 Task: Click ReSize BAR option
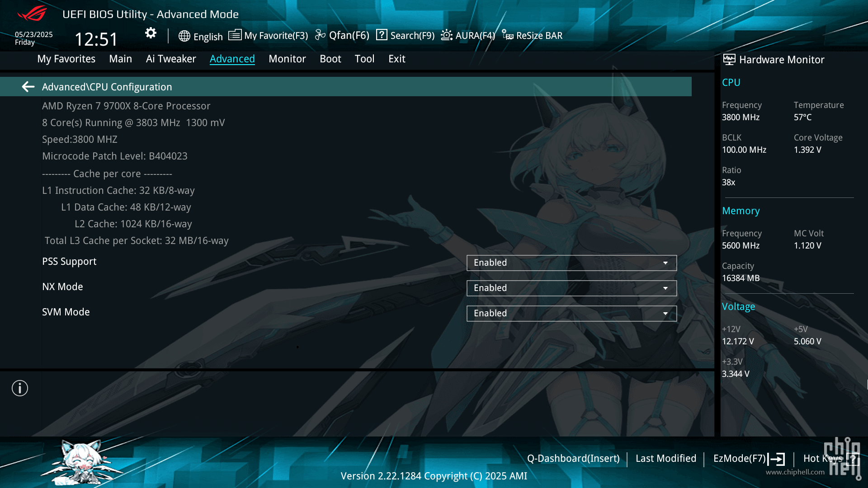click(x=539, y=36)
